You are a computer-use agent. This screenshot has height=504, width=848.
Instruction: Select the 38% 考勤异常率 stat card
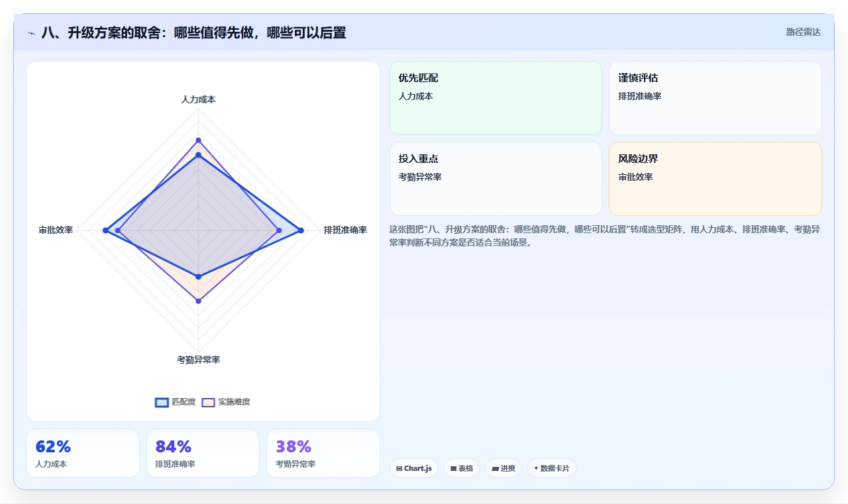(x=323, y=453)
